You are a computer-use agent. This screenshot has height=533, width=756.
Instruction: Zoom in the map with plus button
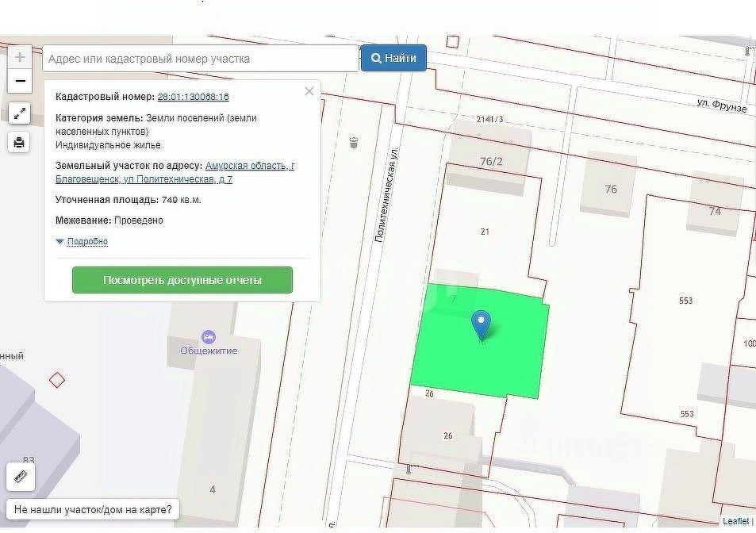click(x=20, y=57)
